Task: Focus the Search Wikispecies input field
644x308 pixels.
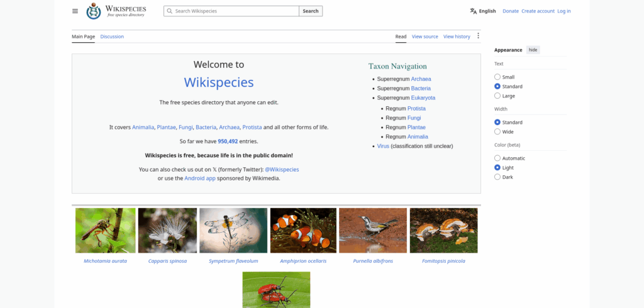Action: [x=231, y=11]
